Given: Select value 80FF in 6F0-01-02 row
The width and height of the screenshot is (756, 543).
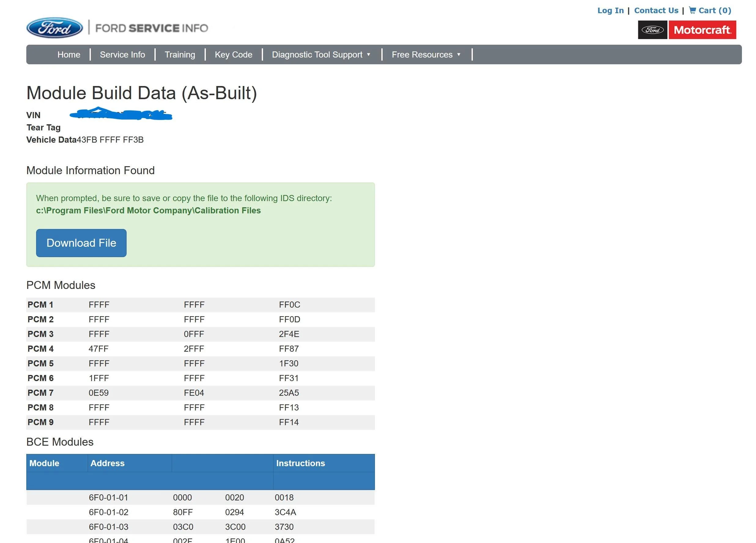Looking at the screenshot, I should click(183, 512).
